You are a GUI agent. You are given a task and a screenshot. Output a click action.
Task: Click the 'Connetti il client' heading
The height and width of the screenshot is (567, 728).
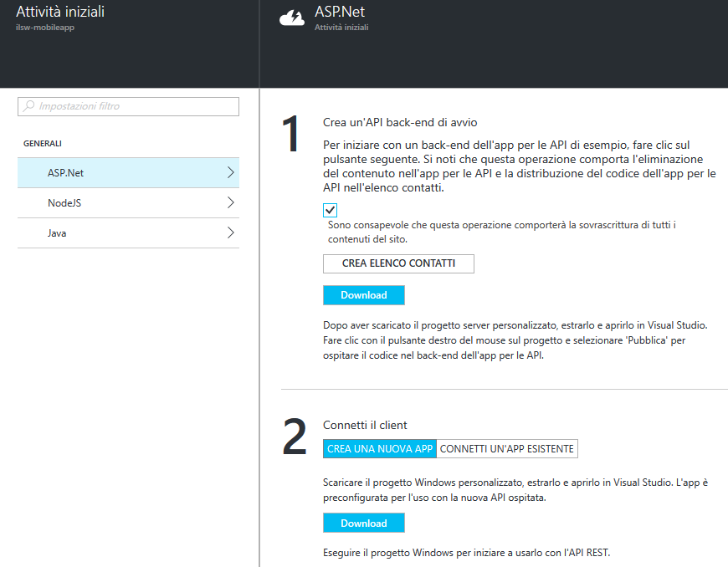point(365,425)
